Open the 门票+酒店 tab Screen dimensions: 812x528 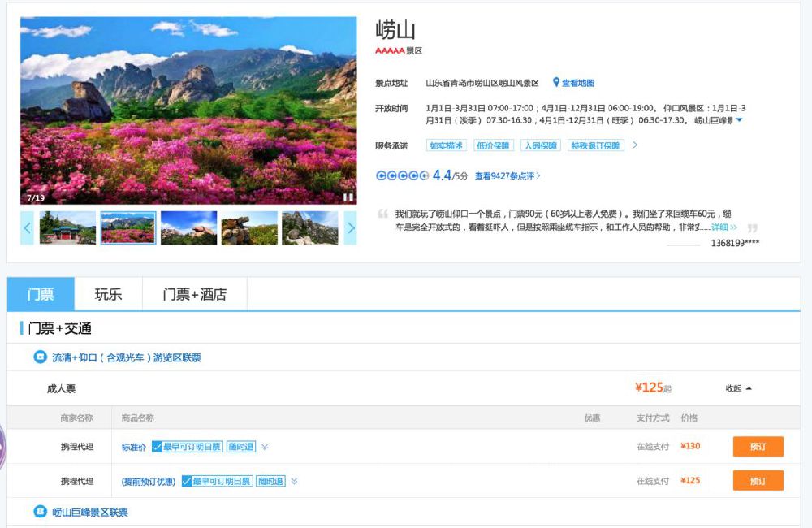(194, 294)
